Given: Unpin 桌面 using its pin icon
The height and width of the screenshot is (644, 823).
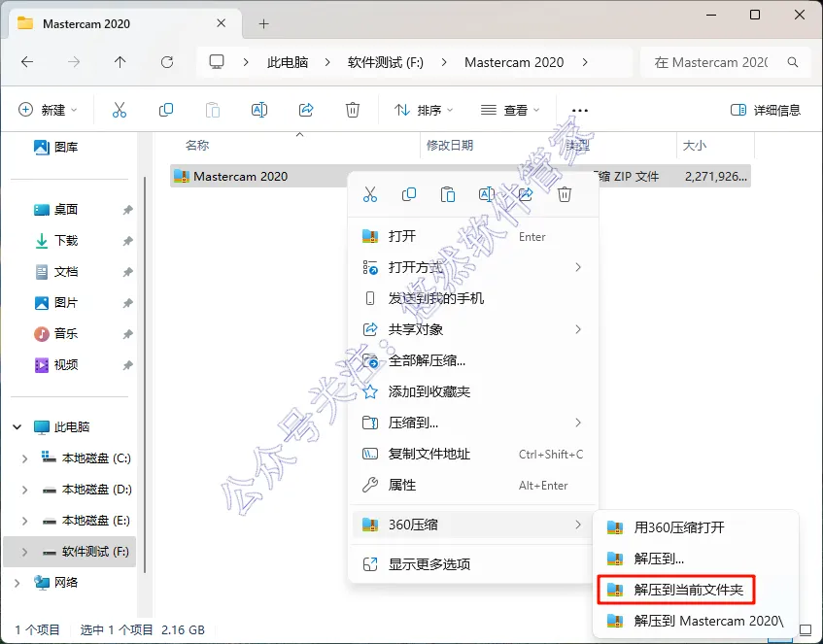Looking at the screenshot, I should pyautogui.click(x=127, y=210).
